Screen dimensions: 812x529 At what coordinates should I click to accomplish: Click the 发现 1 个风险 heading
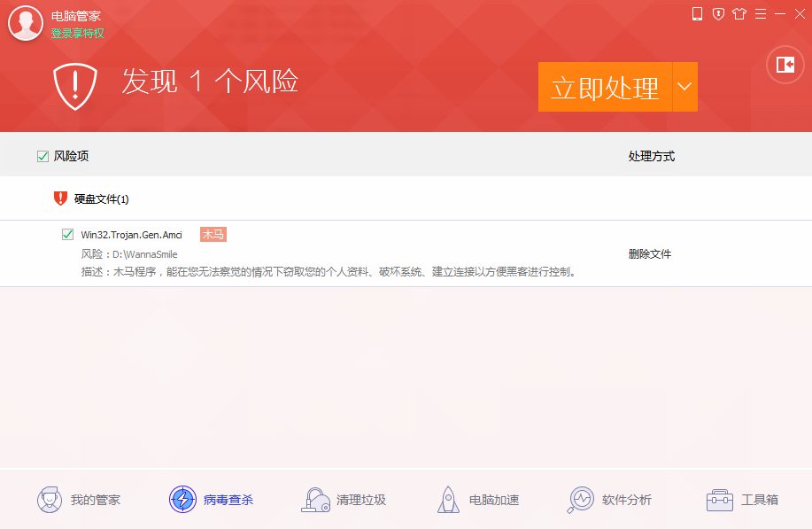210,82
